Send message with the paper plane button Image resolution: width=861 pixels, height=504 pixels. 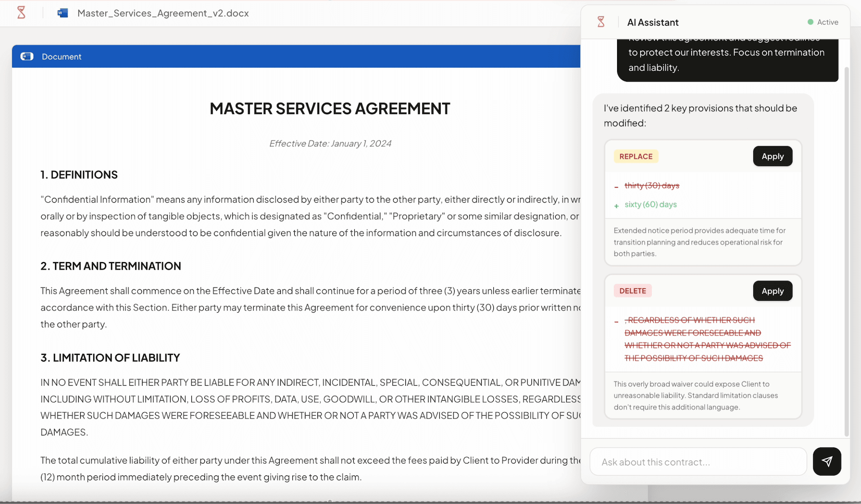[827, 462]
